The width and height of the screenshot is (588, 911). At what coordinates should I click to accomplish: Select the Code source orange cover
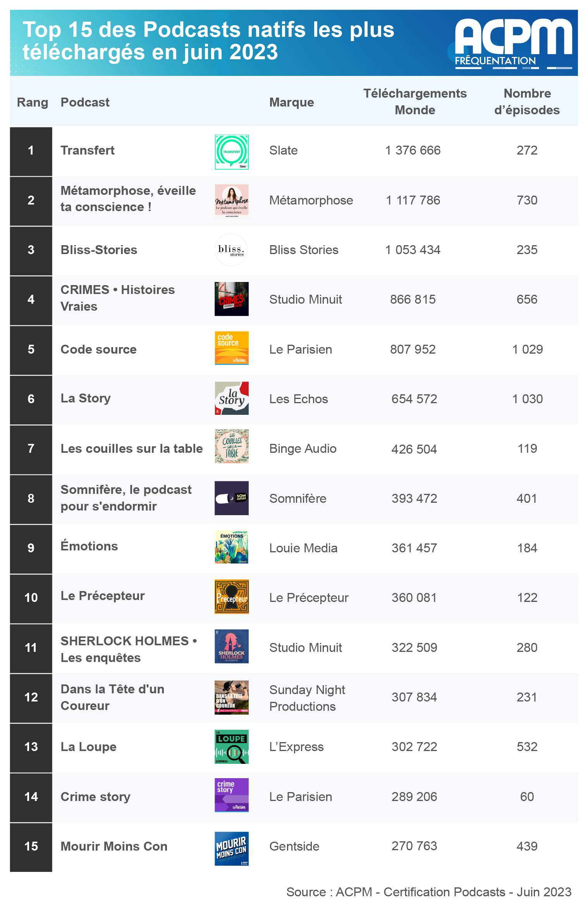click(x=232, y=348)
